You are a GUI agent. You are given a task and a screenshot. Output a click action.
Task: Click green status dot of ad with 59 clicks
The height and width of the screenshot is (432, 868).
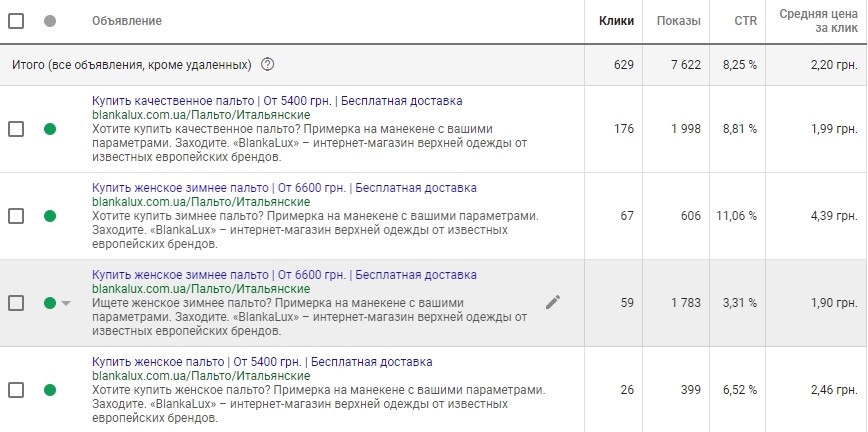50,303
